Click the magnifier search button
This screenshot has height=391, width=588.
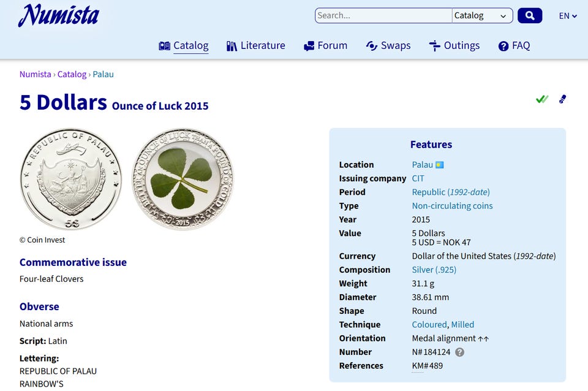click(529, 15)
